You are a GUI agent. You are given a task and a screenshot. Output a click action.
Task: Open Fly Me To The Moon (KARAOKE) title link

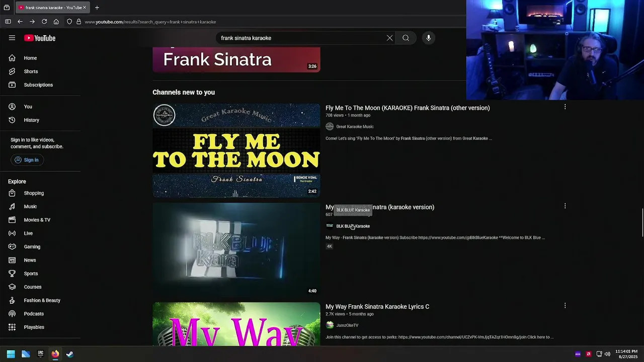pos(408,108)
